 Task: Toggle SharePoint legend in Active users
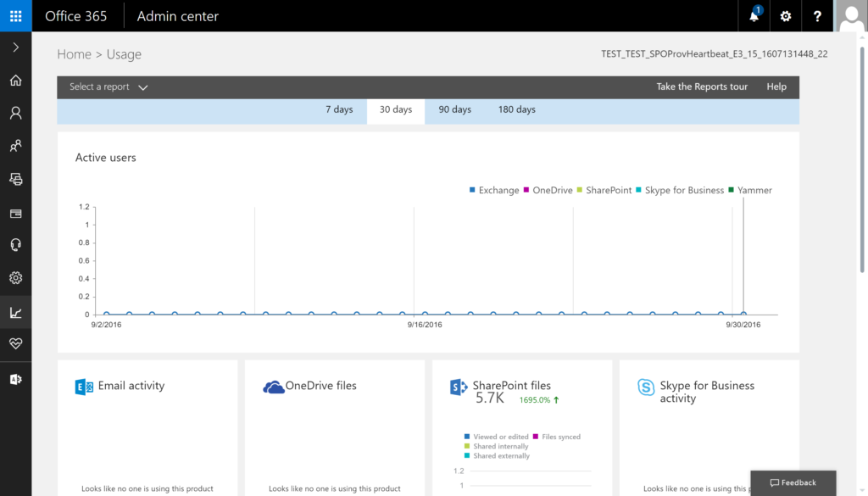[604, 190]
